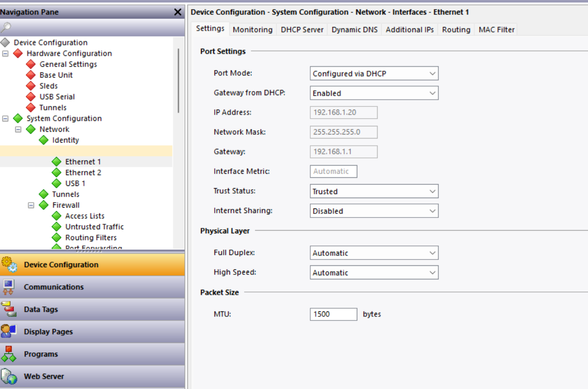588x389 pixels.
Task: Select USB 1 in the navigation tree
Action: [75, 183]
